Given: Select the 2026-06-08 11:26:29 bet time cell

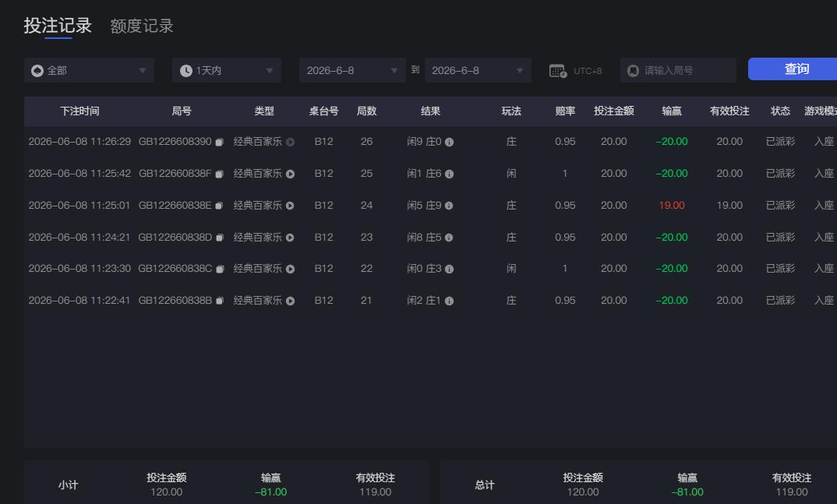Looking at the screenshot, I should coord(79,141).
